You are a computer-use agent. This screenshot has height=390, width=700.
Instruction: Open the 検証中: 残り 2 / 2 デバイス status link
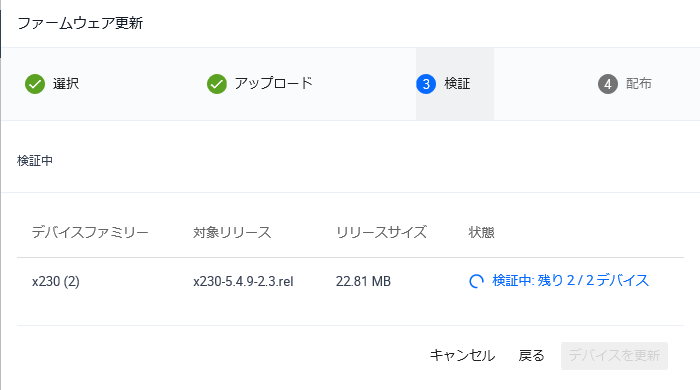click(x=570, y=281)
